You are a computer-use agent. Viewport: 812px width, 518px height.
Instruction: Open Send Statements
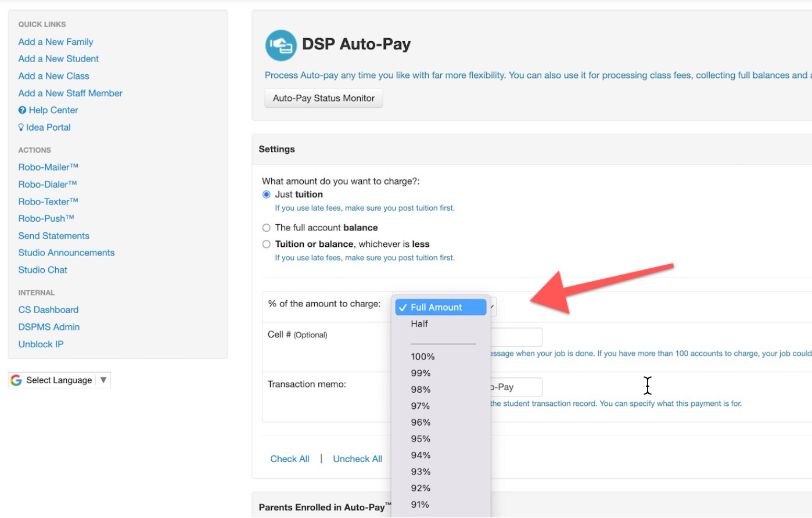pyautogui.click(x=54, y=236)
